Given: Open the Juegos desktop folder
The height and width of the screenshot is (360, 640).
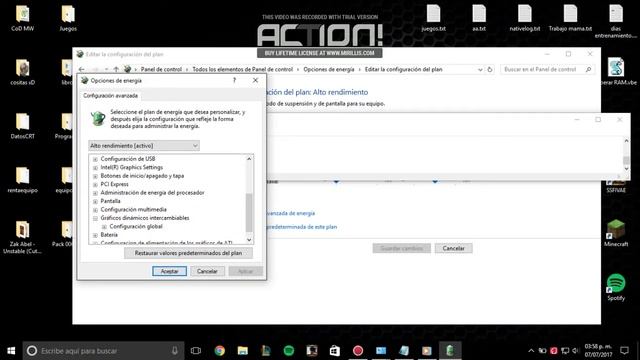Looking at the screenshot, I should [68, 18].
